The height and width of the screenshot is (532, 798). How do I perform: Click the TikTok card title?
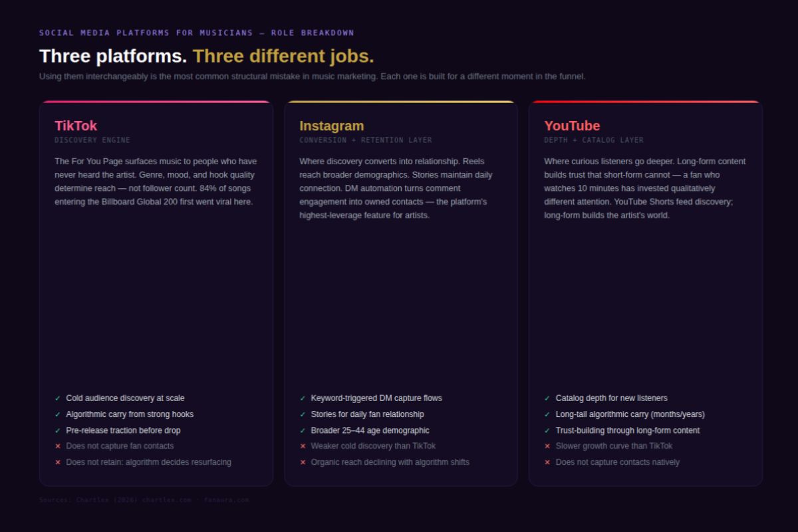point(76,126)
